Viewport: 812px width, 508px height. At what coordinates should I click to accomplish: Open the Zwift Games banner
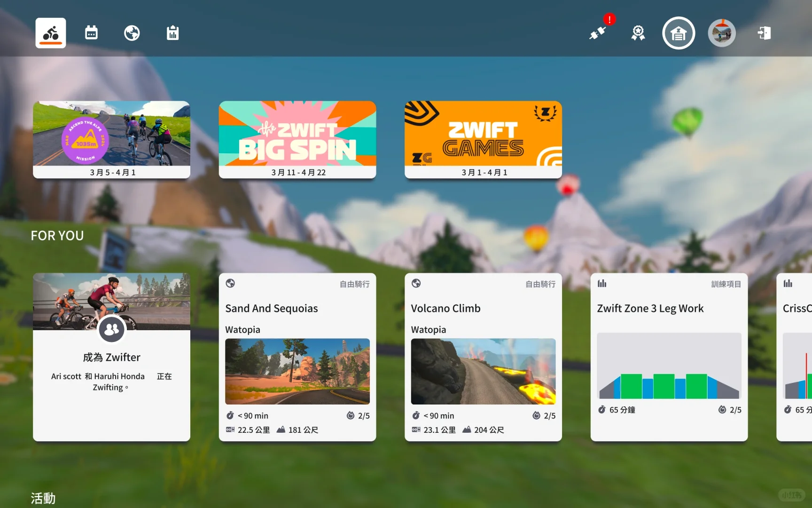(x=483, y=140)
